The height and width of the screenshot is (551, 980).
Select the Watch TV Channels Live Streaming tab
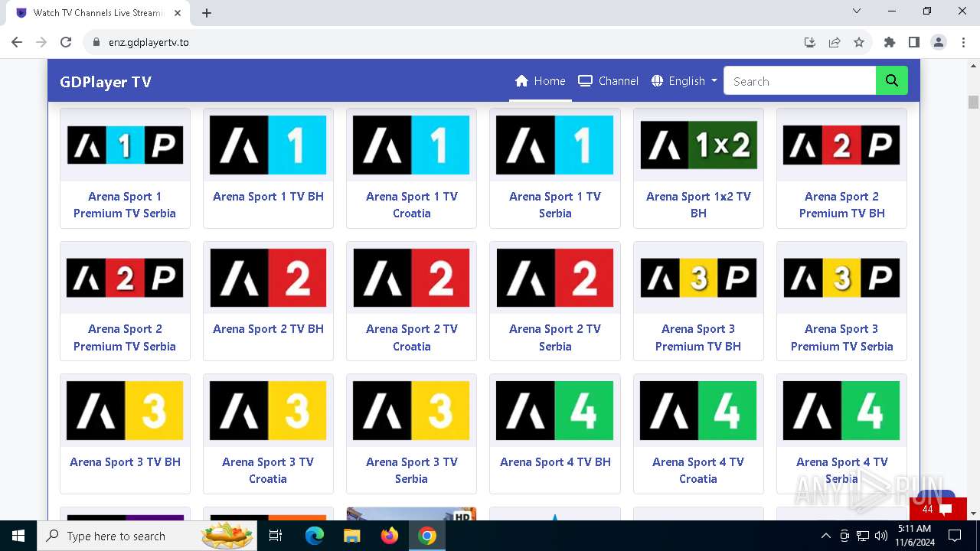tap(98, 13)
